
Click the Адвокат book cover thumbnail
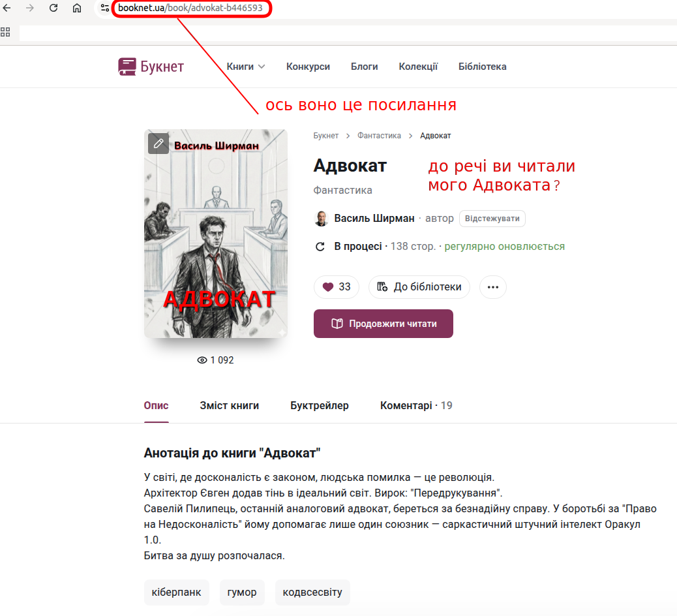pyautogui.click(x=215, y=234)
